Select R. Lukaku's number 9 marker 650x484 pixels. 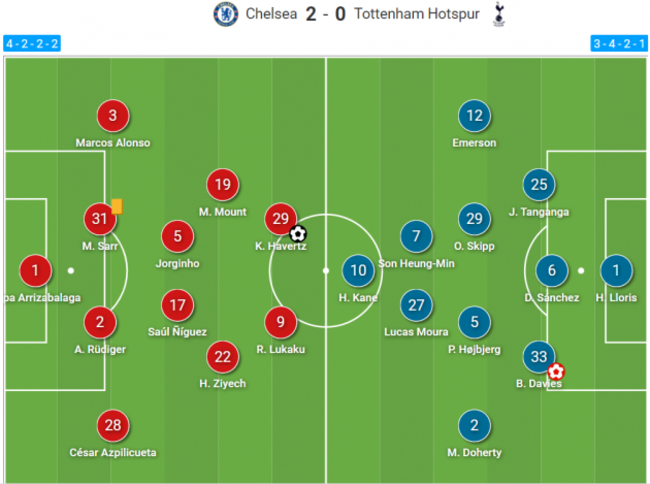280,322
